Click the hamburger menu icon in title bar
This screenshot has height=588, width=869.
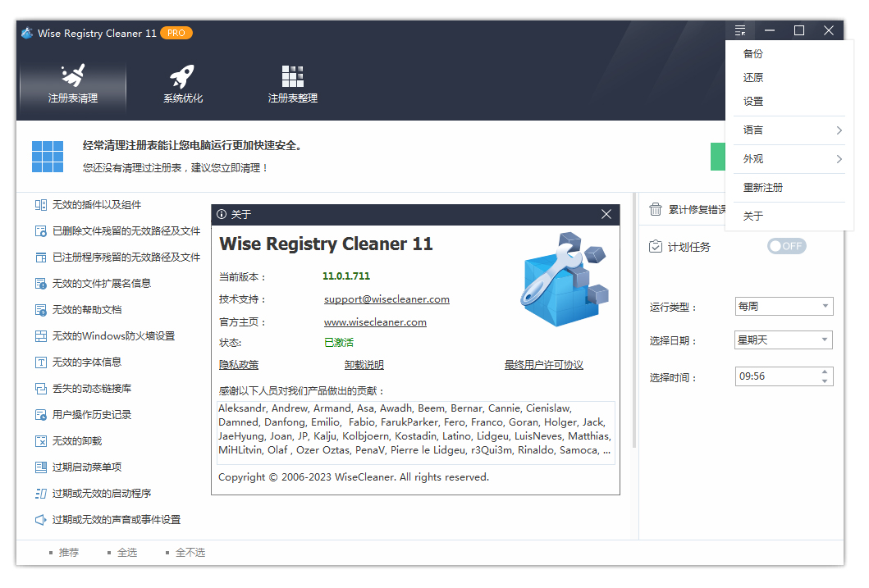click(740, 30)
